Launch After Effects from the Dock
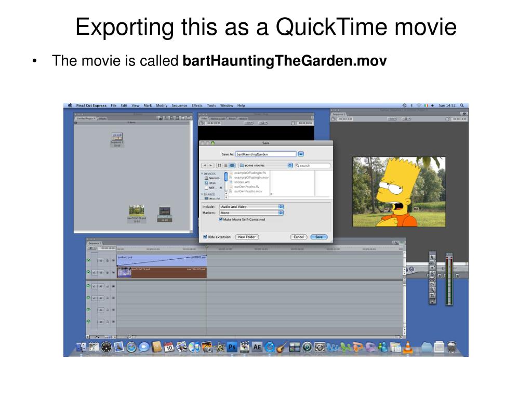 [257, 347]
